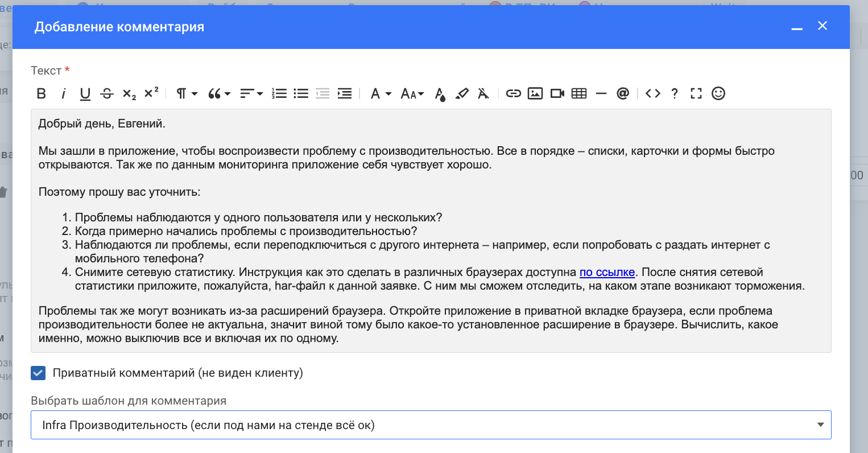Viewport: 868px width, 453px height.
Task: Choose background highlight color tool
Action: (462, 93)
